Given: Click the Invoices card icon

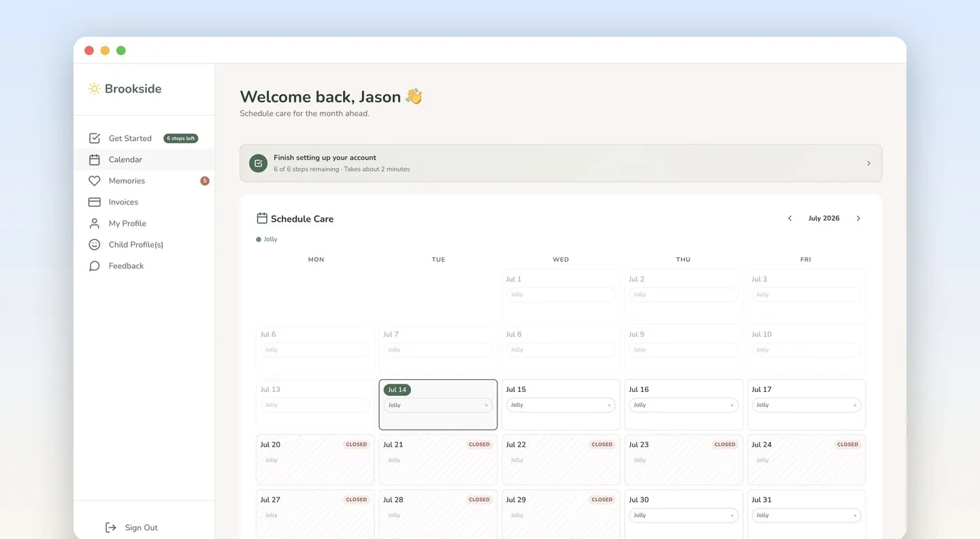Looking at the screenshot, I should point(95,202).
